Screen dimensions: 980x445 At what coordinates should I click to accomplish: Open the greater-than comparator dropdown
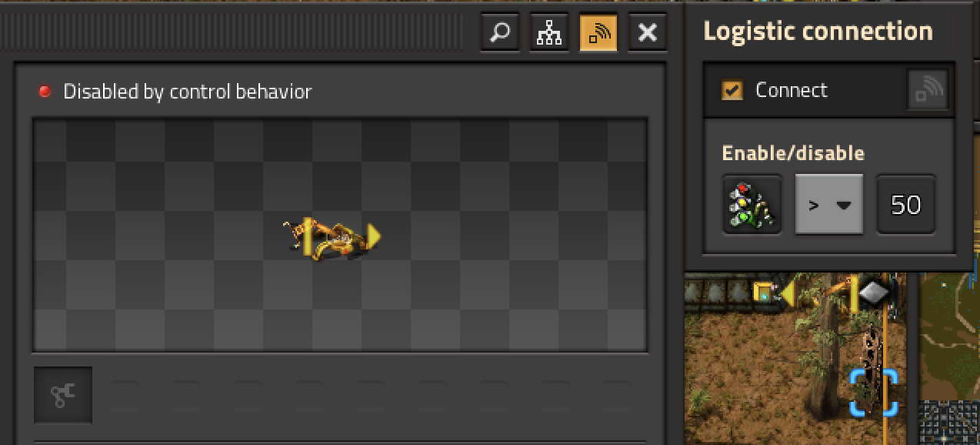click(x=829, y=205)
